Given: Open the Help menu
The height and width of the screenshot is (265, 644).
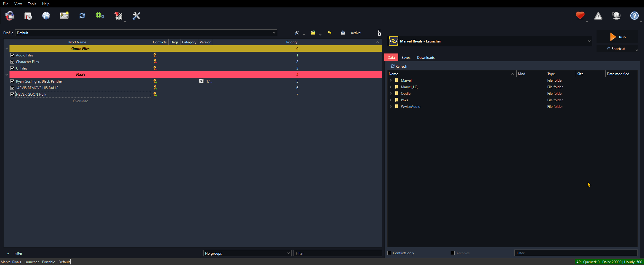Looking at the screenshot, I should pyautogui.click(x=46, y=4).
